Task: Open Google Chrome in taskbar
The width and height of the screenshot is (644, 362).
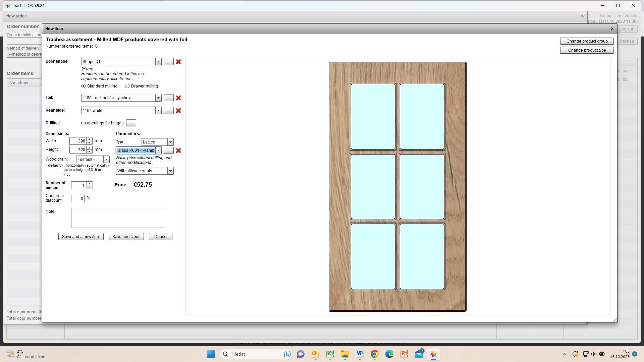Action: pos(374,354)
